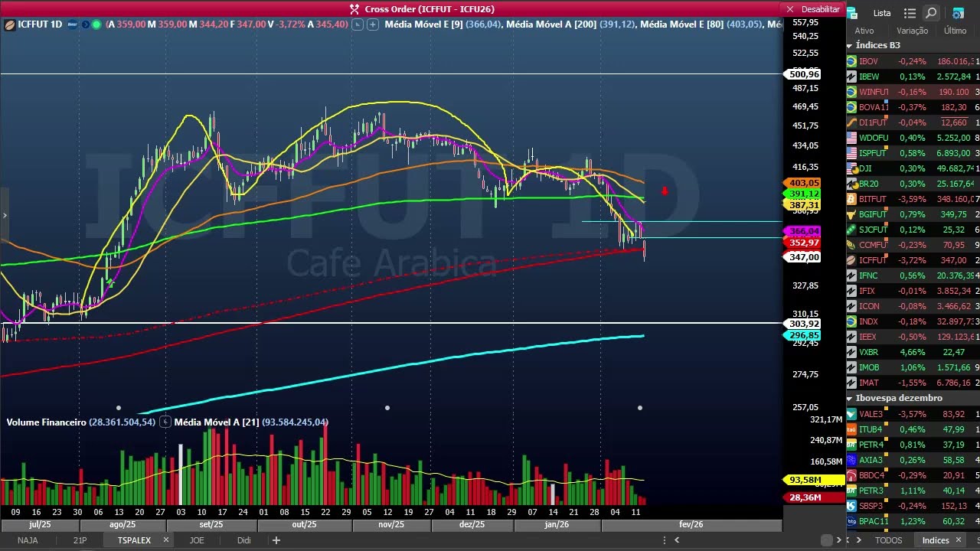Click the cursor tool icon after quote values
Viewport: 980px width, 551px height.
tap(359, 24)
